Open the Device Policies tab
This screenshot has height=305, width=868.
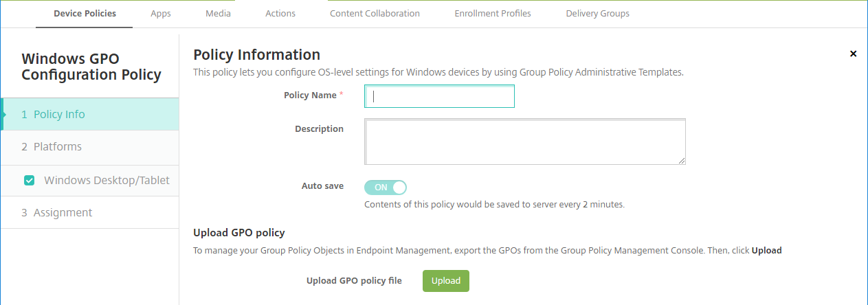click(x=85, y=13)
